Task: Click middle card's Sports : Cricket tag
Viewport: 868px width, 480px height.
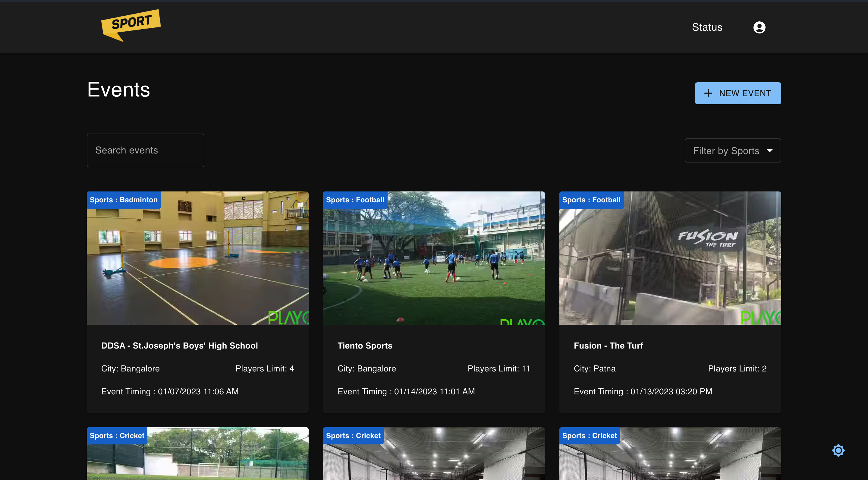Action: (353, 435)
